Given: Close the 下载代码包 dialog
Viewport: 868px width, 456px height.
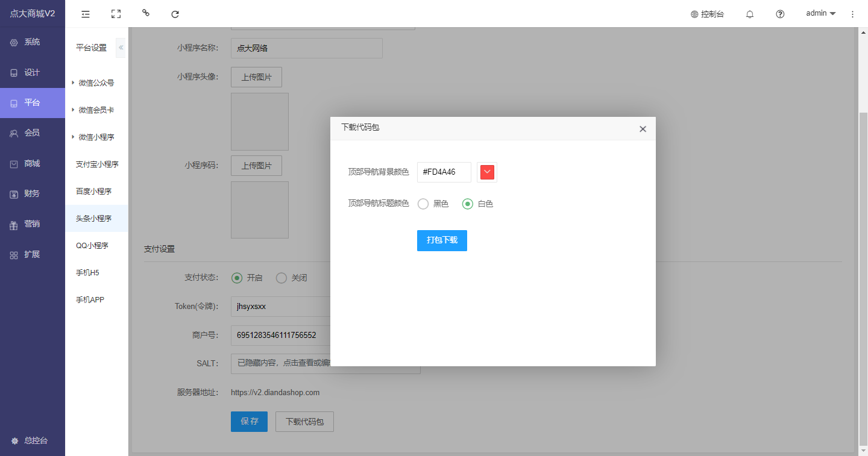Looking at the screenshot, I should [x=643, y=129].
